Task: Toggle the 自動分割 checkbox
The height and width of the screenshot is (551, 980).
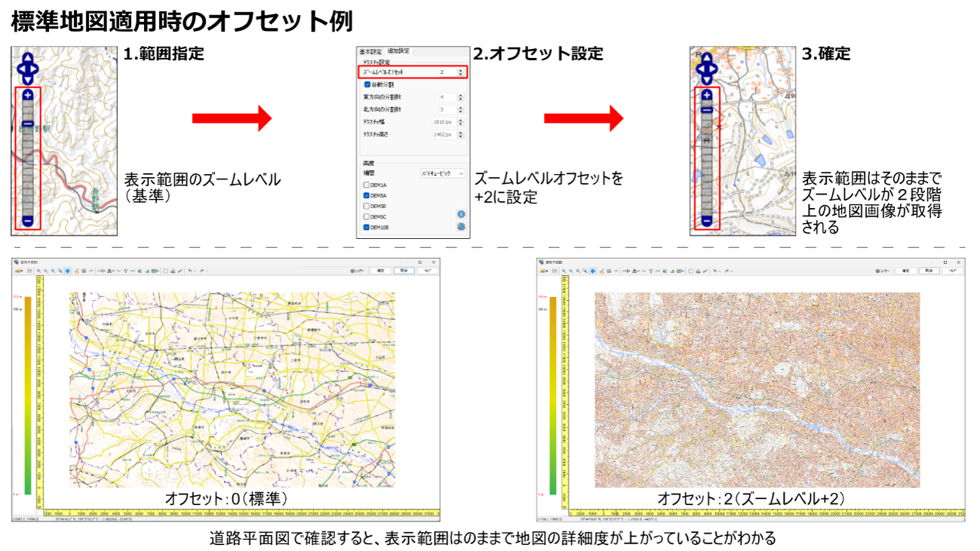Action: (367, 84)
